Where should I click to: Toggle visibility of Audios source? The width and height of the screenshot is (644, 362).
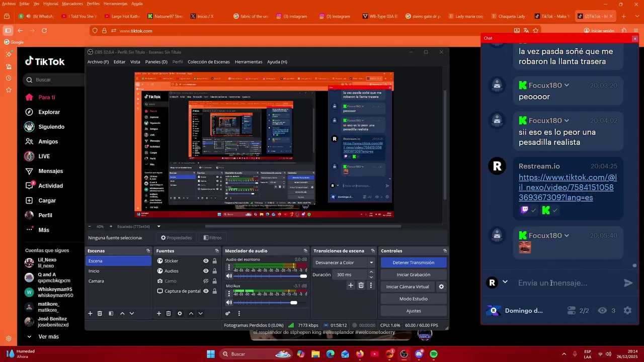pos(206,271)
